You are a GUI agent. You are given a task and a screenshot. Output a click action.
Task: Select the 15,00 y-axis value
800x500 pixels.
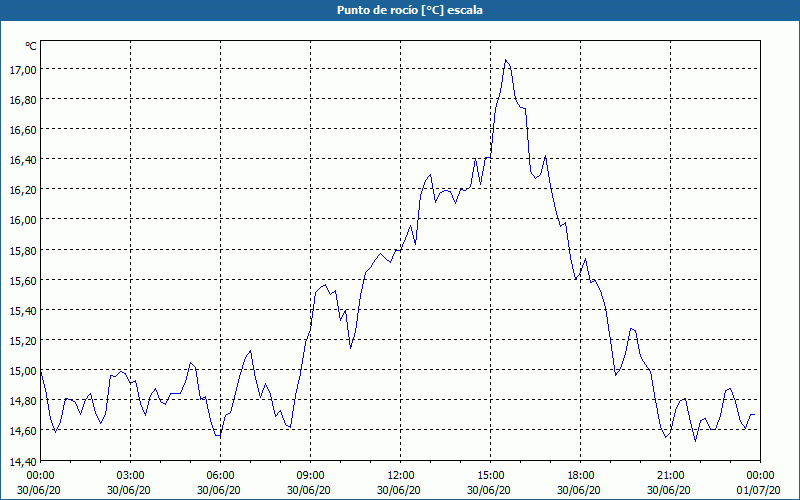pos(23,370)
